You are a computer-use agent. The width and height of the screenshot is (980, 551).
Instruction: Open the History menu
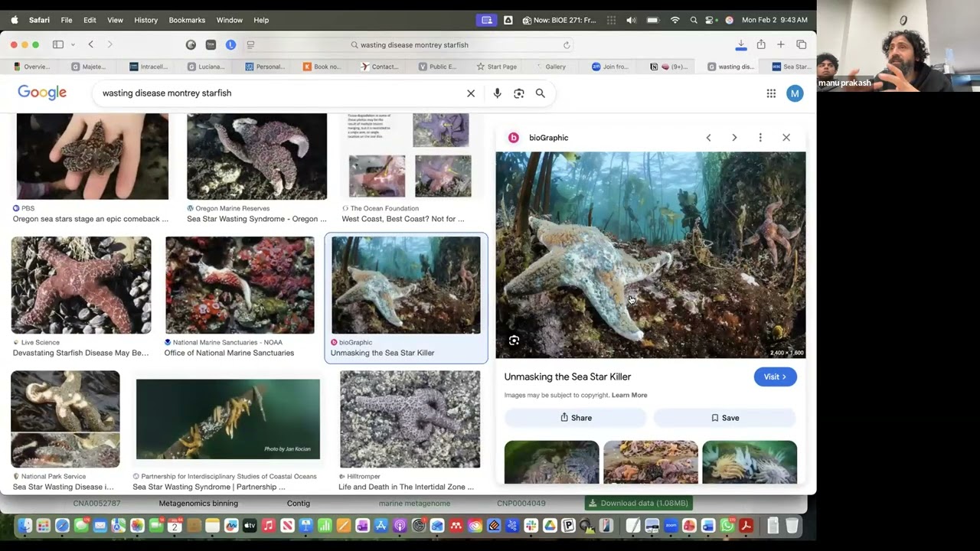(145, 20)
